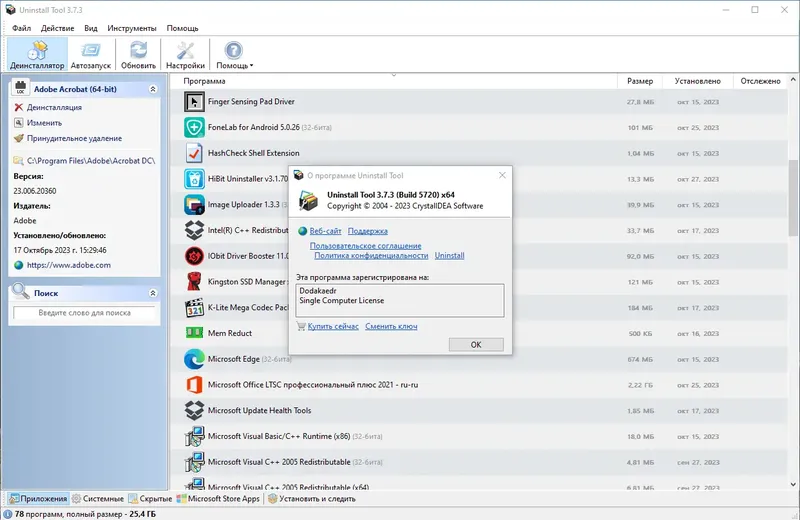Open the Автозапуск toolbar section
Image resolution: width=800 pixels, height=520 pixels.
(x=91, y=54)
